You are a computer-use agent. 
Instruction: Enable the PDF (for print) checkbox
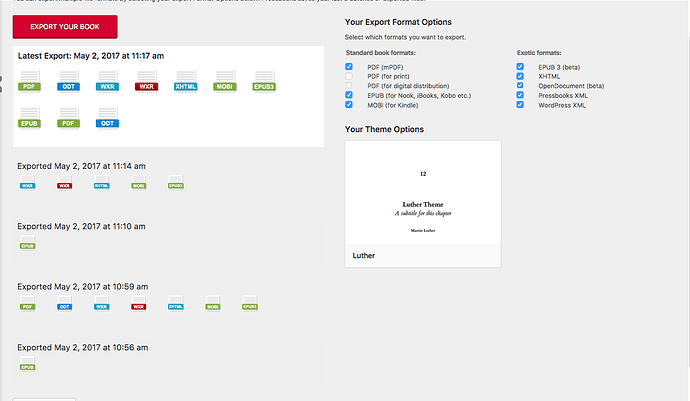point(349,76)
